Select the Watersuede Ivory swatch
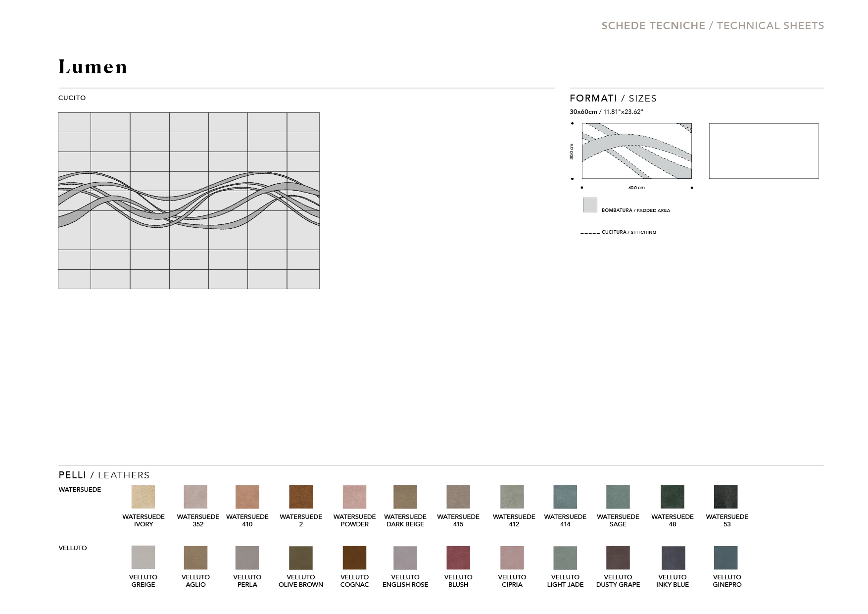 coord(143,497)
